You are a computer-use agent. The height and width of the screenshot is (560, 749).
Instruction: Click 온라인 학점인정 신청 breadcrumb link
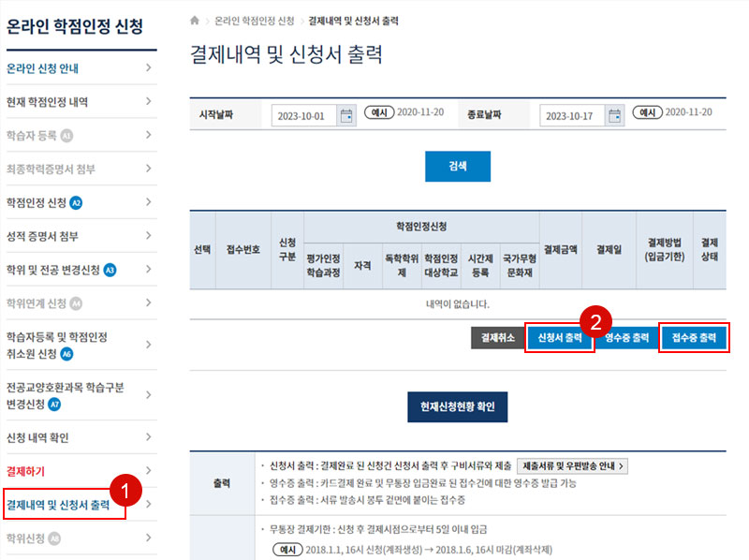point(254,20)
